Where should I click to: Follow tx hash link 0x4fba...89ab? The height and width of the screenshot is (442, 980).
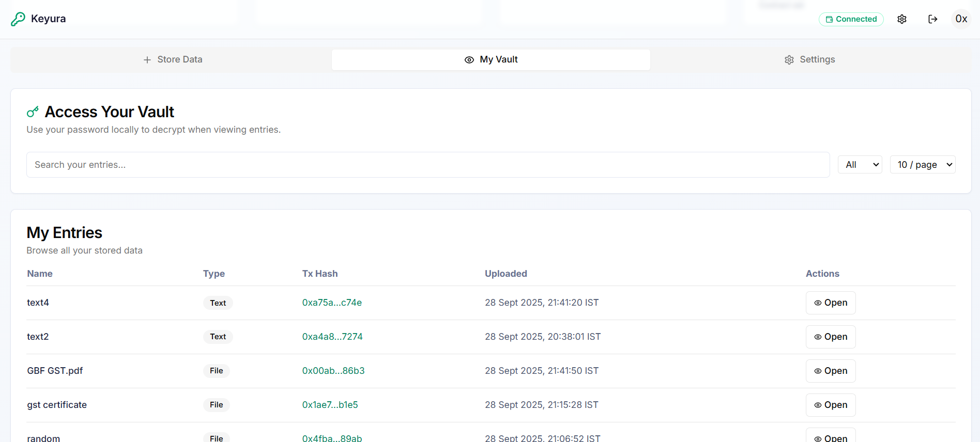332,438
